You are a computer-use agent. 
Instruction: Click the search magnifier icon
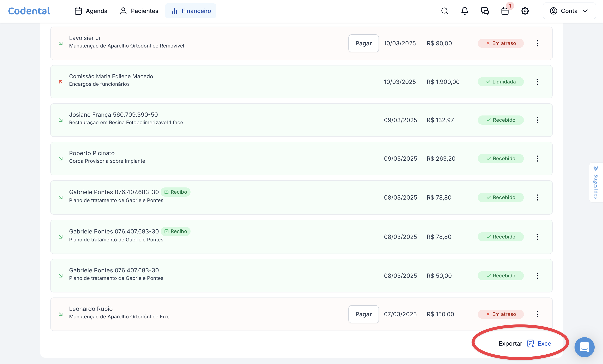click(x=445, y=11)
